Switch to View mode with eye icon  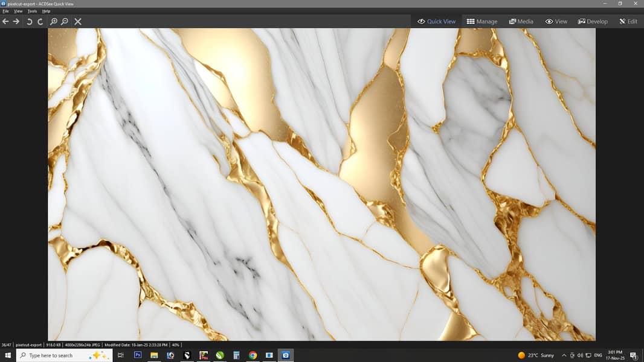click(556, 21)
